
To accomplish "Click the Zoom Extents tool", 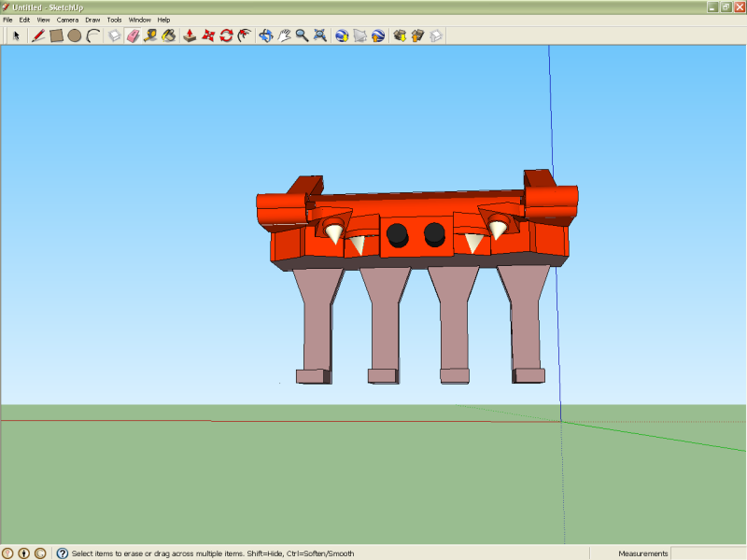I will pos(320,35).
